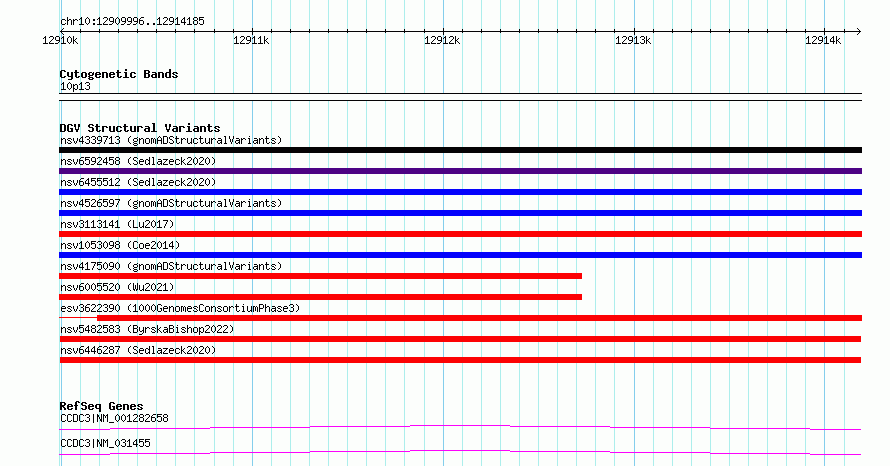Click the red bar of nsv5482583
This screenshot has height=466, width=890.
pyautogui.click(x=460, y=339)
